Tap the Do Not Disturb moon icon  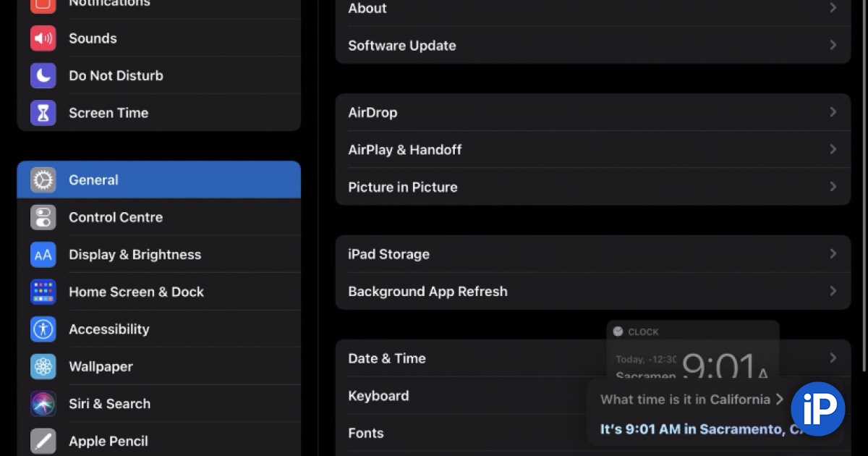coord(43,75)
